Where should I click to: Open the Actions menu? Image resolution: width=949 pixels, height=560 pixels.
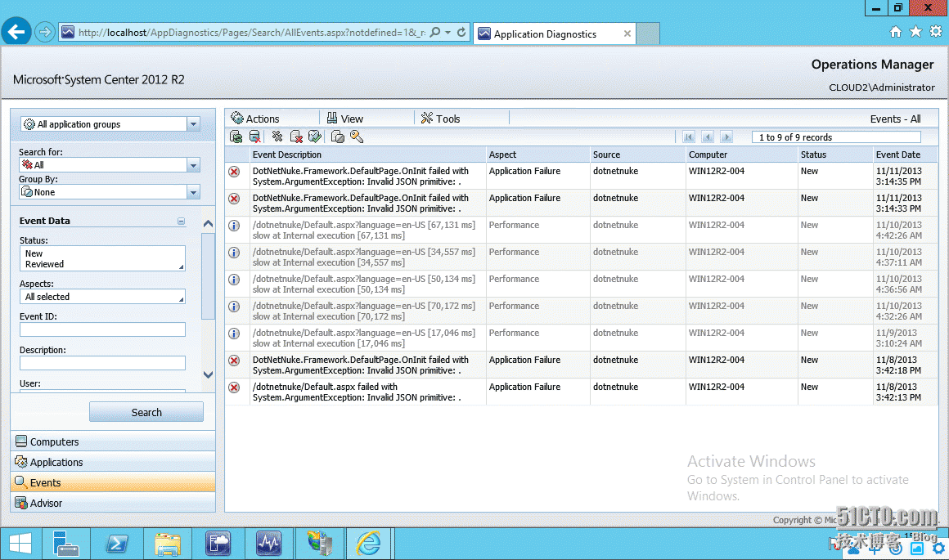click(255, 119)
